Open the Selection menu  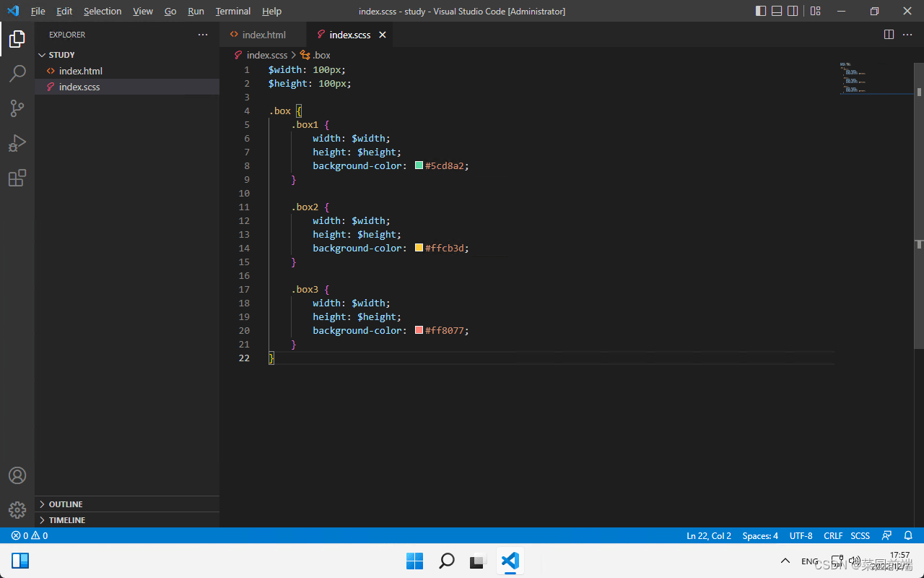click(103, 11)
